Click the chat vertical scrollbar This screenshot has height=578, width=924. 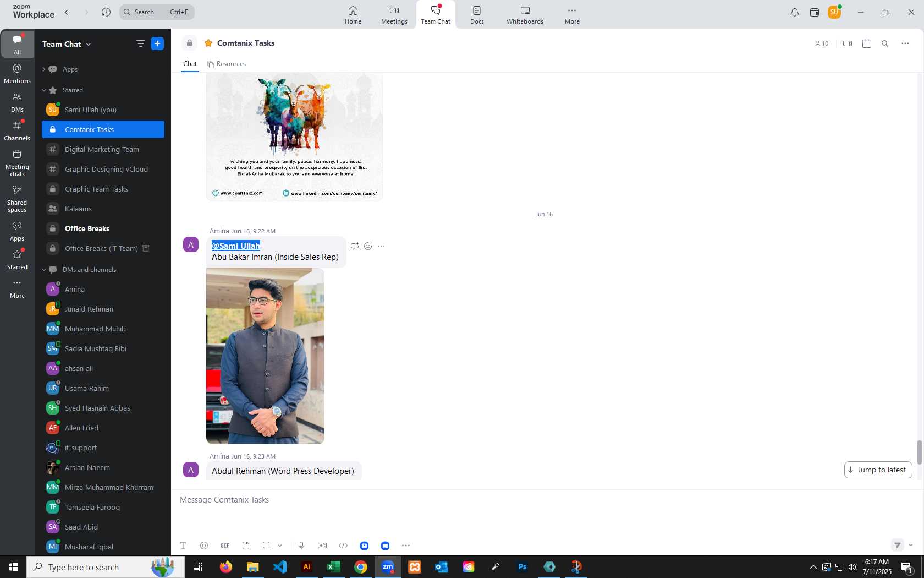pos(919,452)
